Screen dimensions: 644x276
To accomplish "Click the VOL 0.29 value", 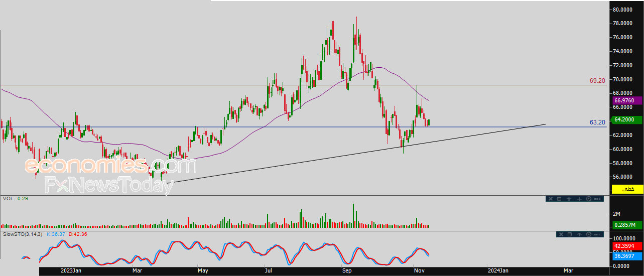I will coord(22,199).
